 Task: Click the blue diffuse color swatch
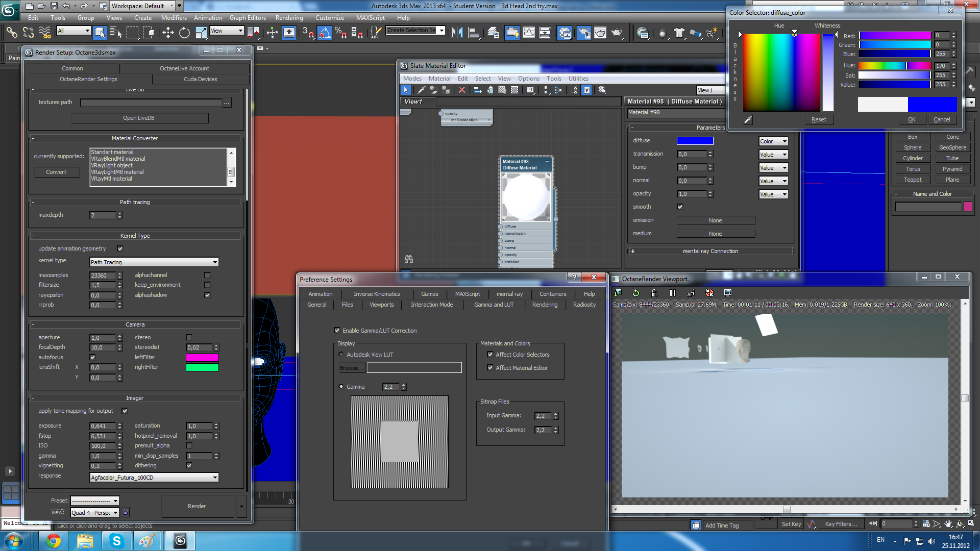coord(695,141)
